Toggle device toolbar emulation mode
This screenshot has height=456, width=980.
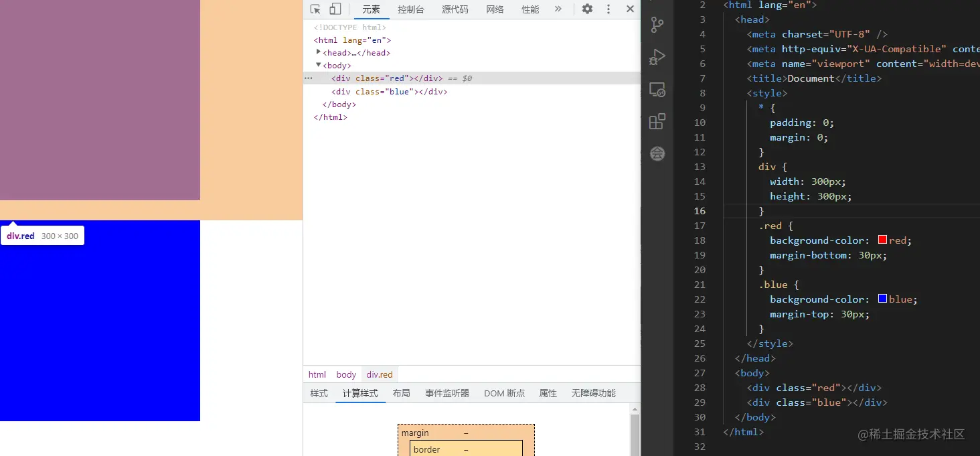click(x=335, y=9)
